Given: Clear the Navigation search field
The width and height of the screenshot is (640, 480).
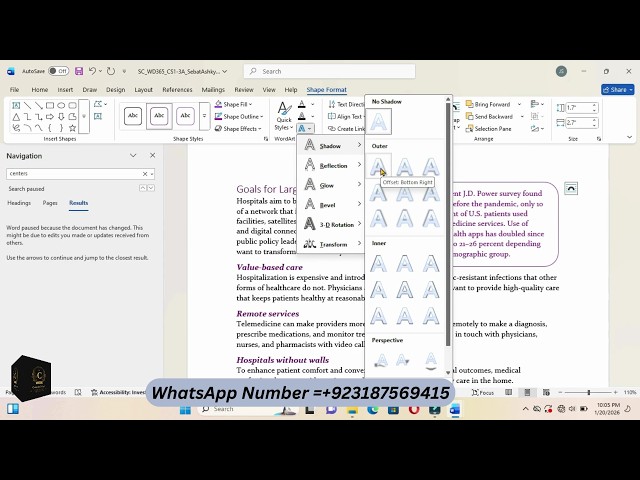Looking at the screenshot, I should click(144, 174).
